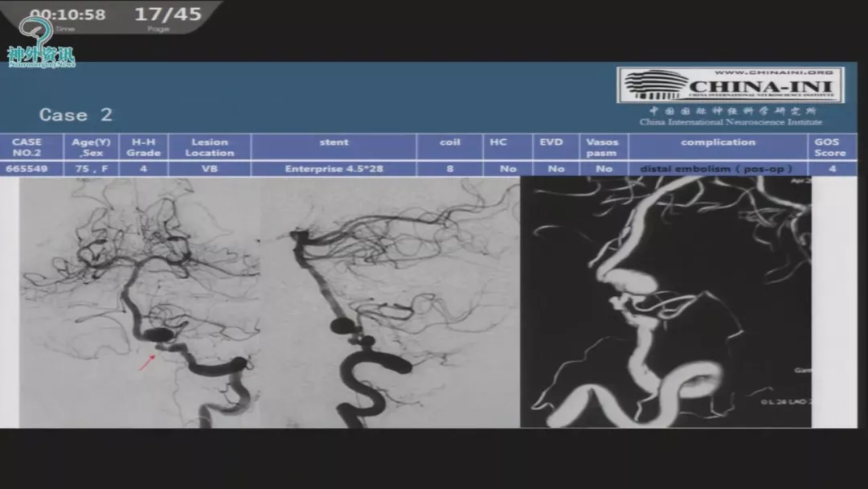Click the 17/45 page counter
Image resolution: width=868 pixels, height=489 pixels.
click(168, 14)
